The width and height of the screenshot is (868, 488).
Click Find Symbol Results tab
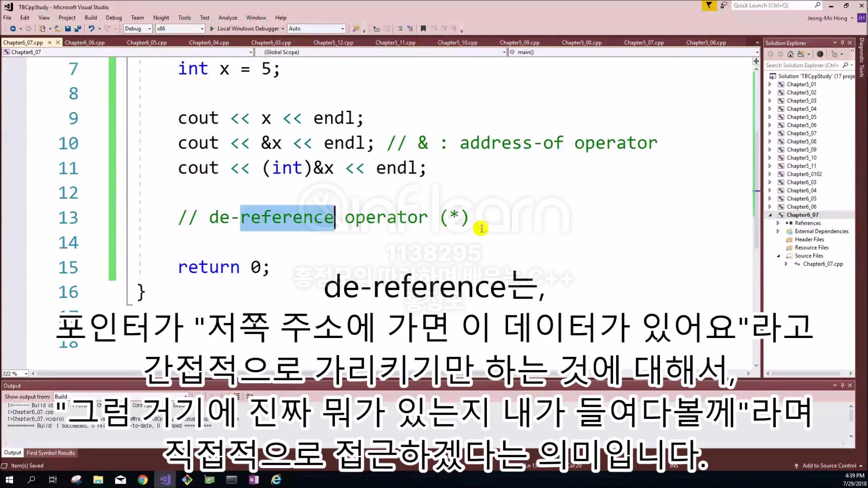(51, 453)
